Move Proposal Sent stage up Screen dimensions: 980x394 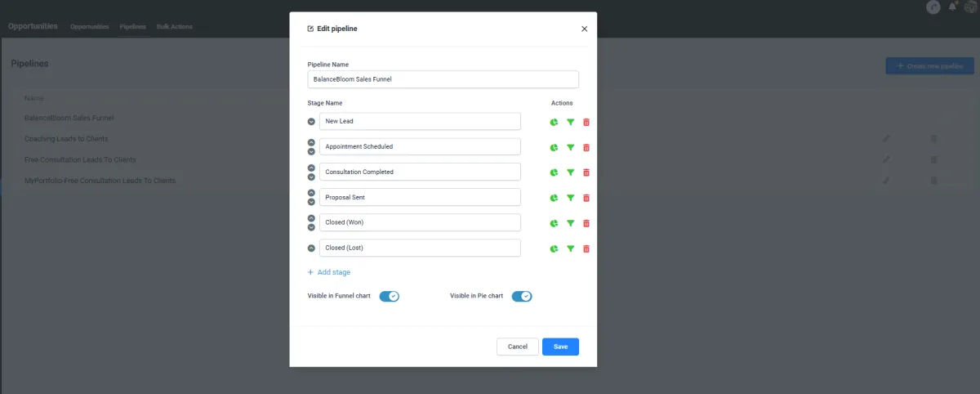(x=311, y=193)
